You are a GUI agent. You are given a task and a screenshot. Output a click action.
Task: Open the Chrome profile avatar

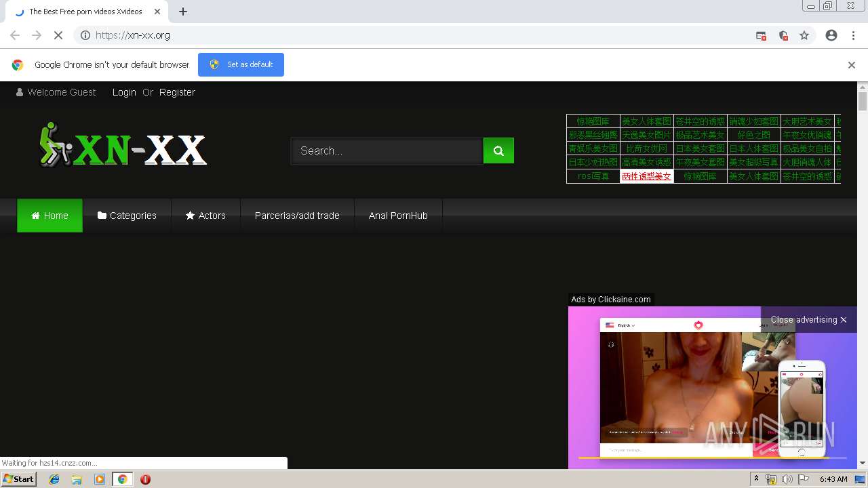[831, 35]
